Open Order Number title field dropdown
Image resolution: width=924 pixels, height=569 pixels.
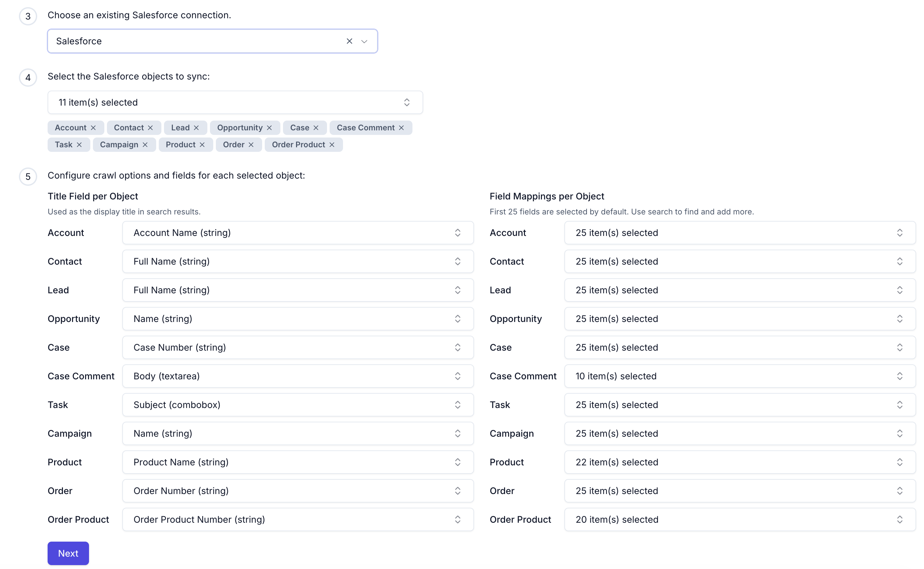pos(298,491)
